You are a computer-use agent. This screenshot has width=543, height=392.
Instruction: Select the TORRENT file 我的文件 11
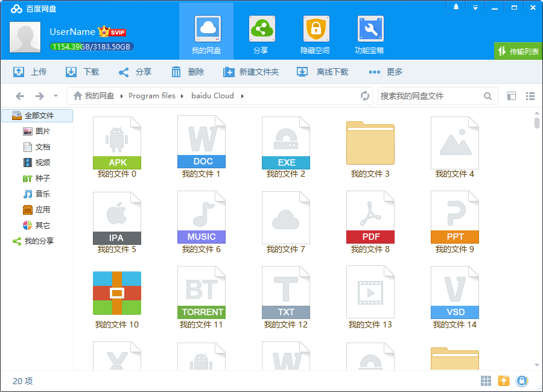202,298
